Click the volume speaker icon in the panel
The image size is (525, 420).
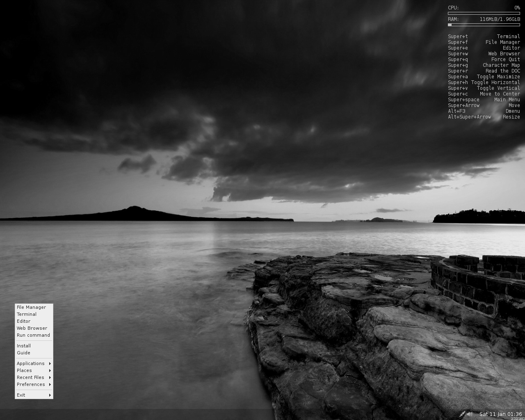pos(470,414)
